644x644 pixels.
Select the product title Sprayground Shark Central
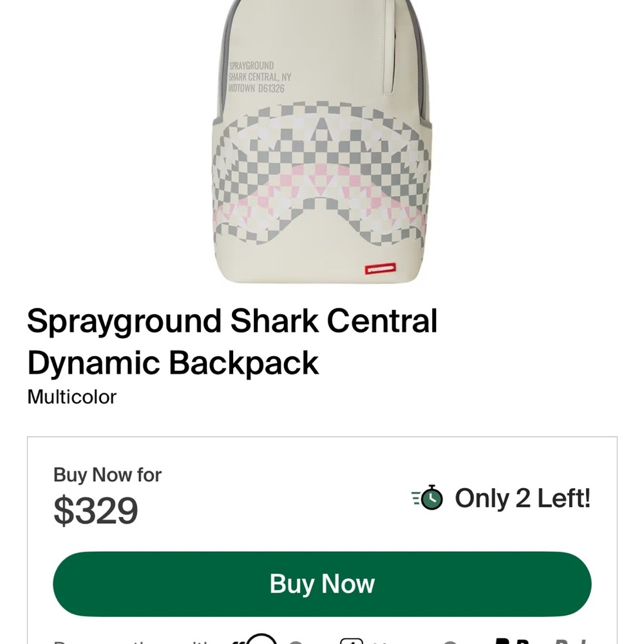pos(232,320)
